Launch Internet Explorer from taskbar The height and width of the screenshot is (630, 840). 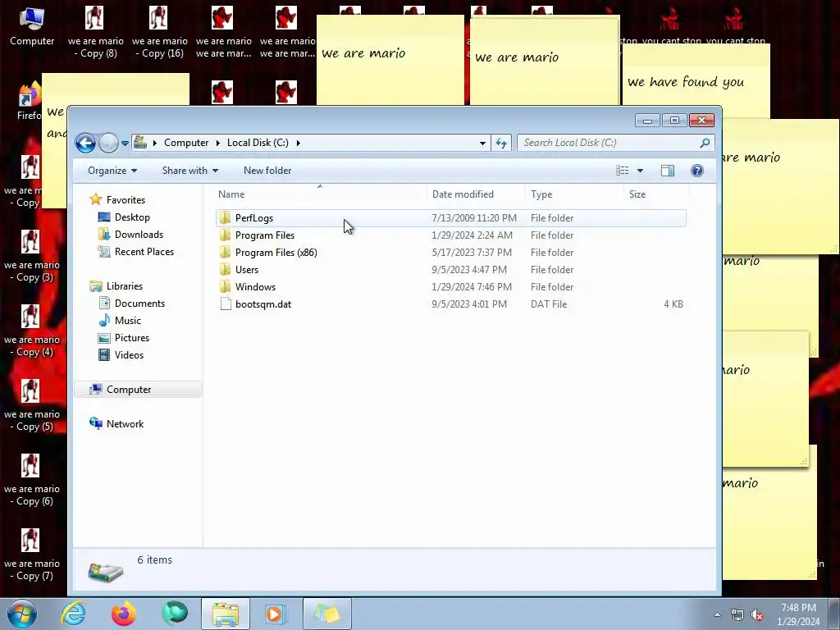pyautogui.click(x=73, y=614)
